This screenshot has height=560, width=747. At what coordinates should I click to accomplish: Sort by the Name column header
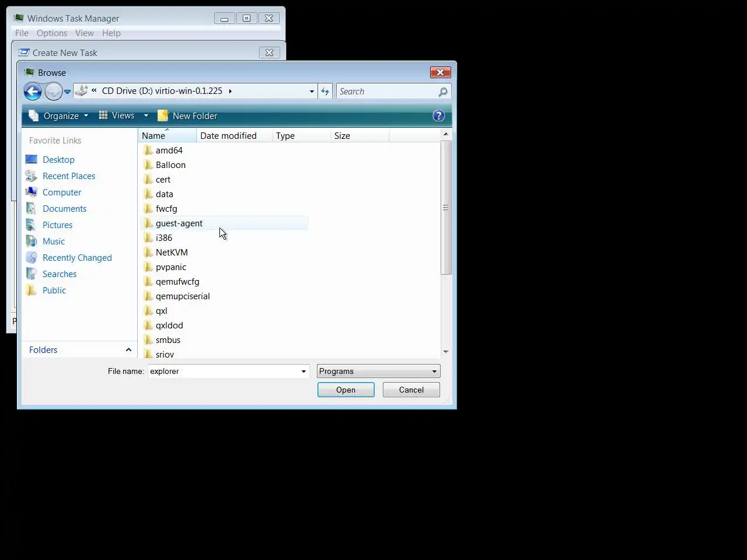[x=167, y=135]
